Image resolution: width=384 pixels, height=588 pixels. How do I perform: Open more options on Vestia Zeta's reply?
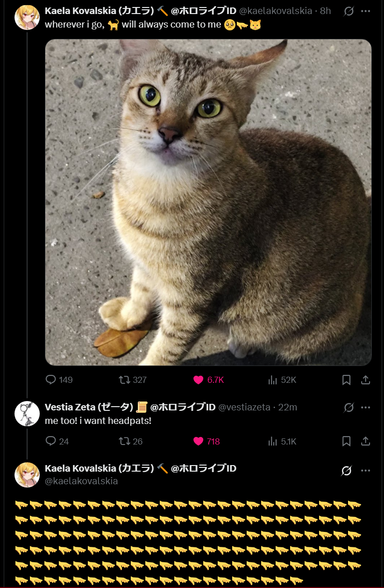pyautogui.click(x=366, y=407)
